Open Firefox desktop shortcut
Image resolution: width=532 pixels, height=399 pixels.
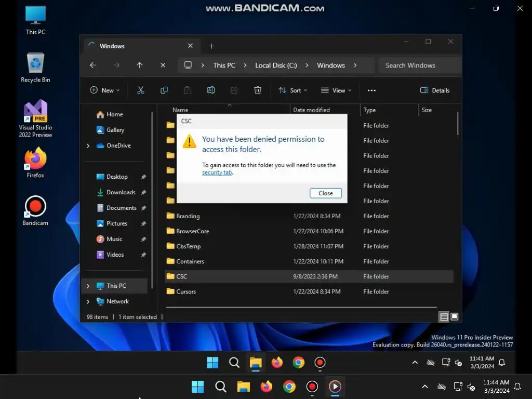click(35, 163)
